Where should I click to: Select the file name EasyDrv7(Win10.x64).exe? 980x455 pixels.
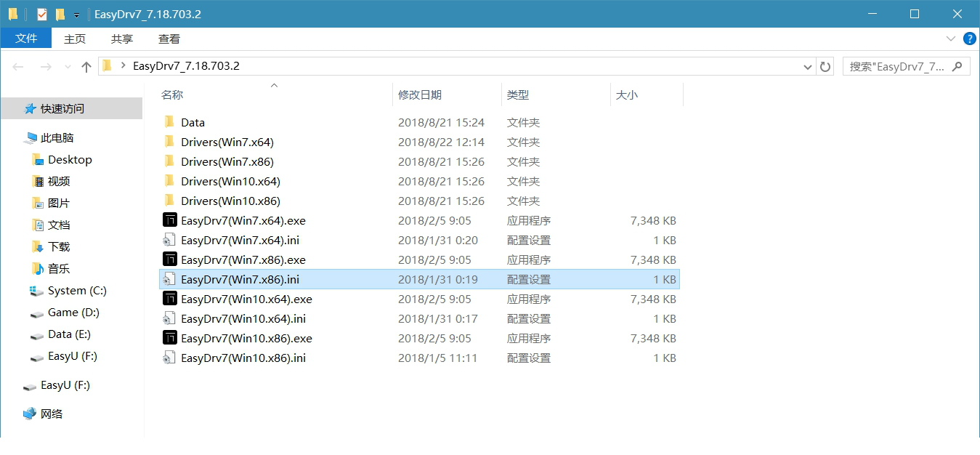coord(246,299)
